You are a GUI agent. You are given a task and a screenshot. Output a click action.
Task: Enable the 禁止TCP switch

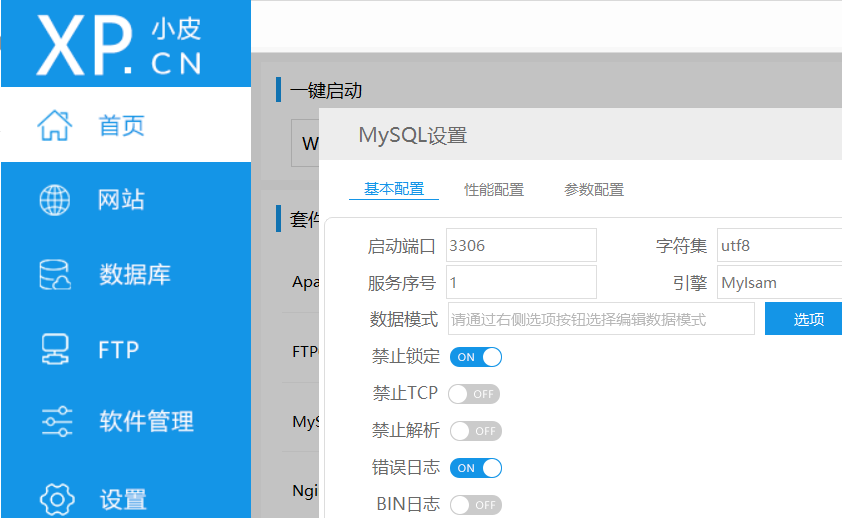tap(474, 394)
